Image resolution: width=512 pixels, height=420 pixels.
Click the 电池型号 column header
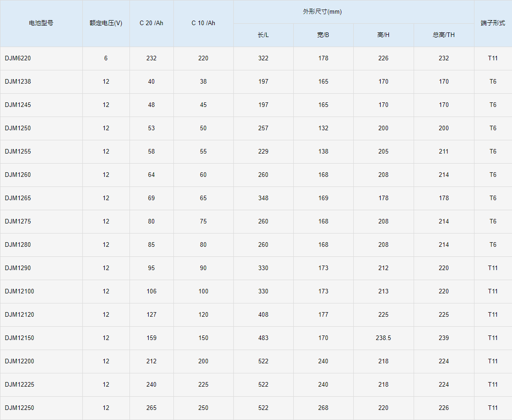coord(41,23)
